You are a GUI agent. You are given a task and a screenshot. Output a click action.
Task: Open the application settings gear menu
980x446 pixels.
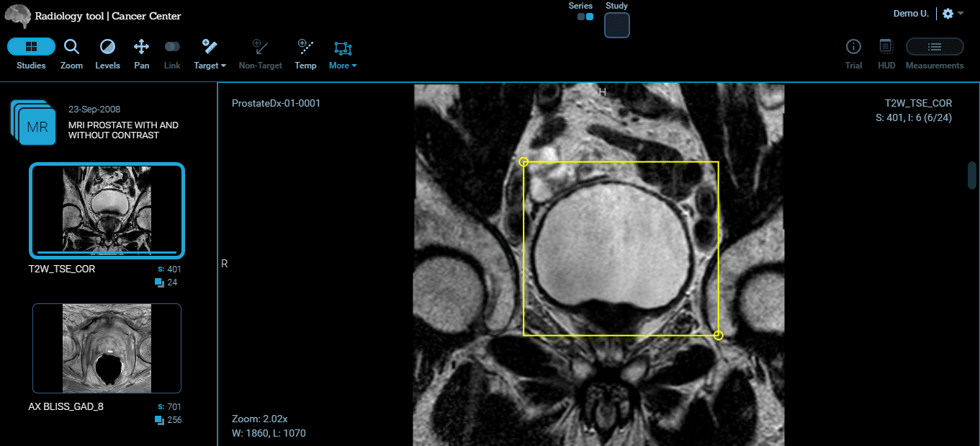[x=948, y=12]
